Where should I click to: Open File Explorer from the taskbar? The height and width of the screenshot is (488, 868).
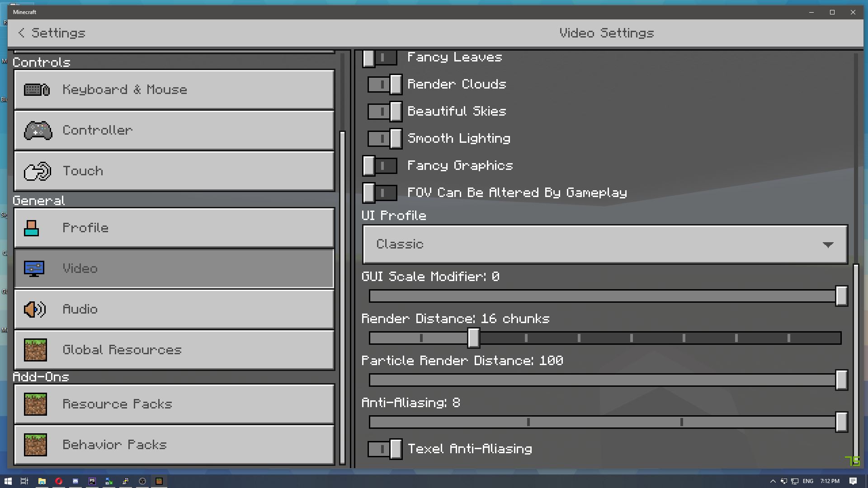tap(42, 481)
